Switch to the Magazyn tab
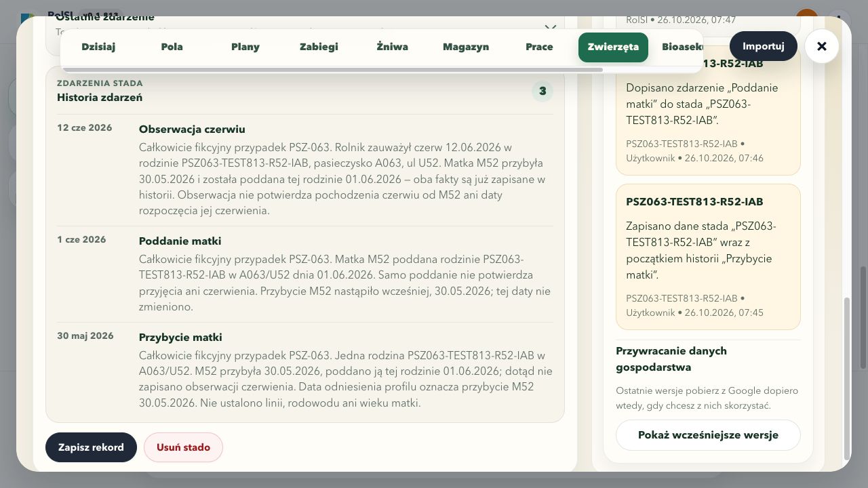The image size is (868, 488). (x=466, y=47)
